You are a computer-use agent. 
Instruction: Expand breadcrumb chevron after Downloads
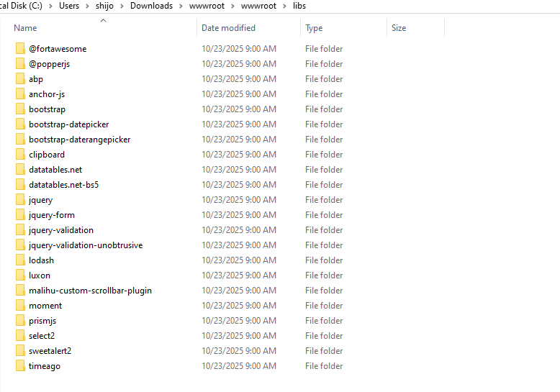click(179, 6)
